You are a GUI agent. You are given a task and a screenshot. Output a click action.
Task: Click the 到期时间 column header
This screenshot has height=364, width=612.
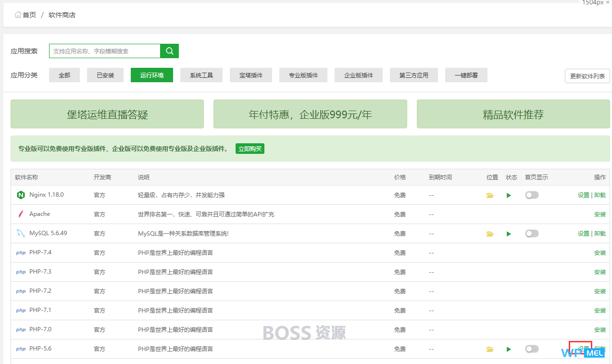(x=440, y=177)
